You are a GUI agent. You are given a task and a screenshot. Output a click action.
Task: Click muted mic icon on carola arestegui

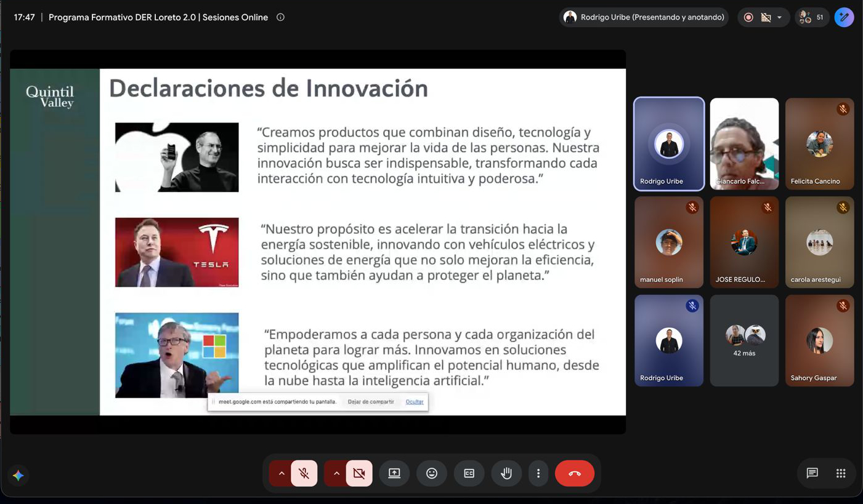click(x=843, y=207)
